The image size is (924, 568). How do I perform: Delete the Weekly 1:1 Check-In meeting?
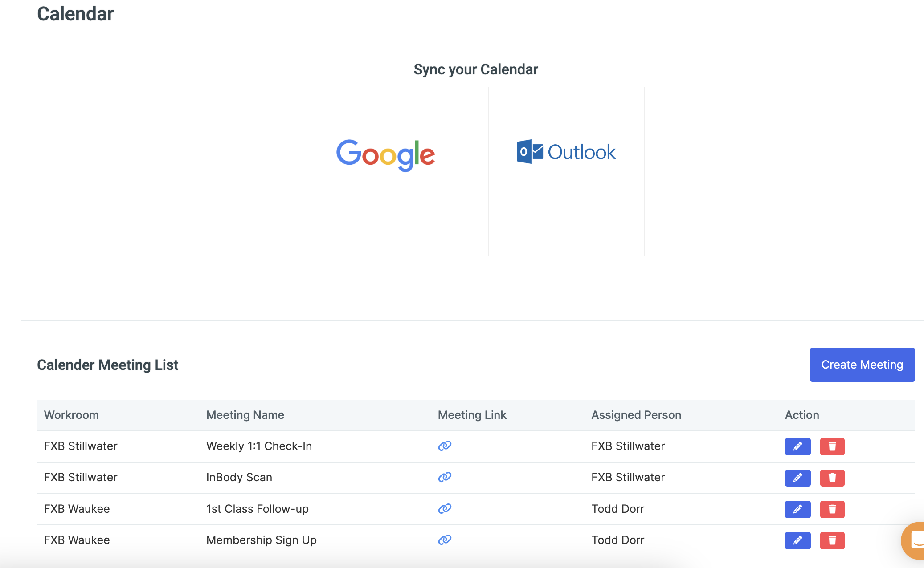tap(832, 446)
